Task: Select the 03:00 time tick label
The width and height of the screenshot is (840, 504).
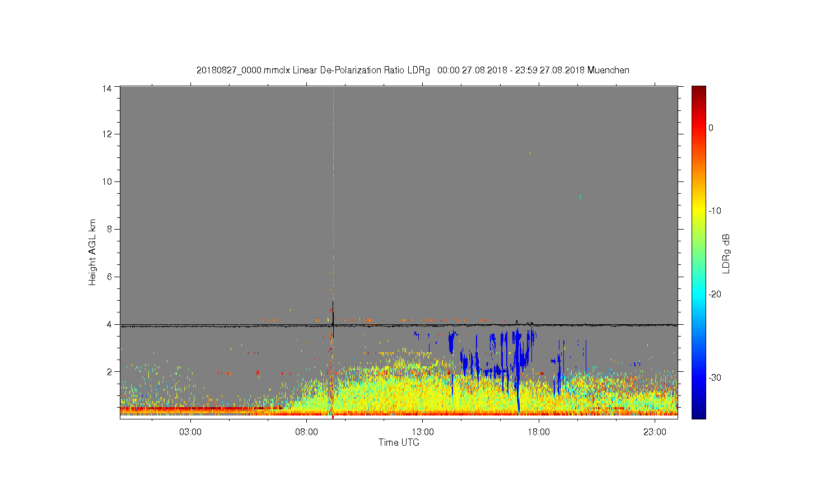Action: [190, 432]
